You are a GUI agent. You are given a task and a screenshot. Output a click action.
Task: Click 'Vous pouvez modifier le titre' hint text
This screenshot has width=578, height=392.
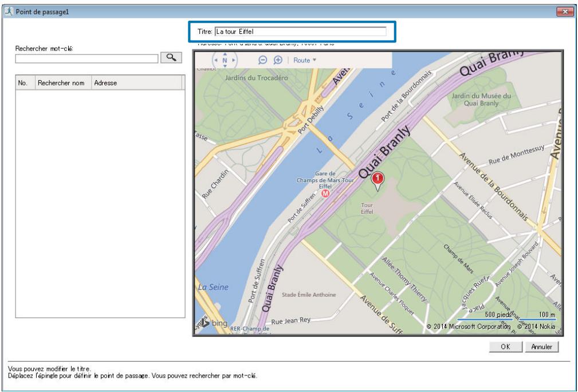click(49, 369)
